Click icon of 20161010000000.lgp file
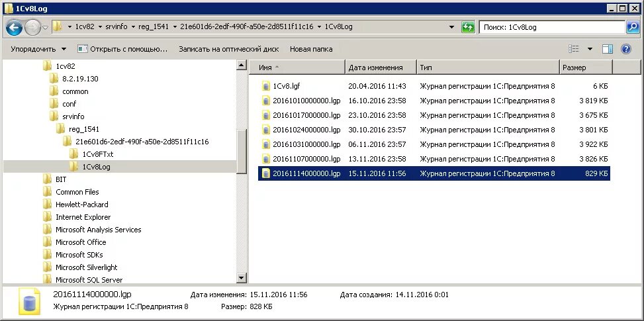 [265, 101]
